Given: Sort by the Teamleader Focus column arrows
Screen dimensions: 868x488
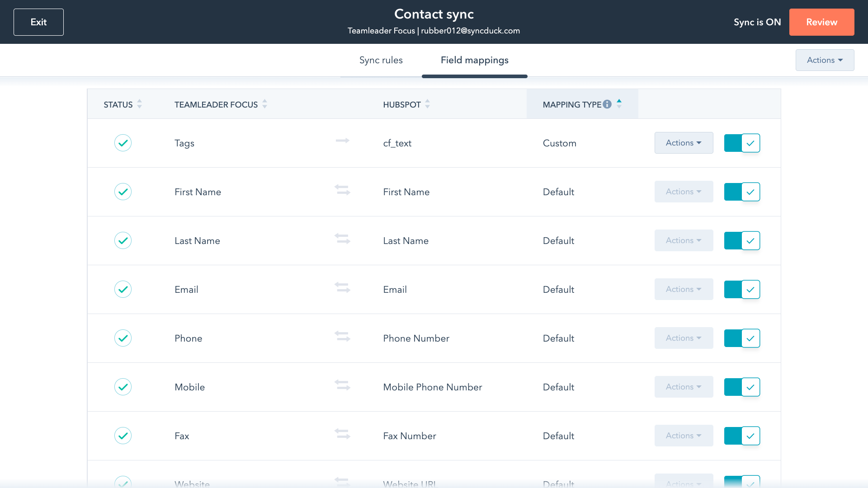Looking at the screenshot, I should coord(264,104).
